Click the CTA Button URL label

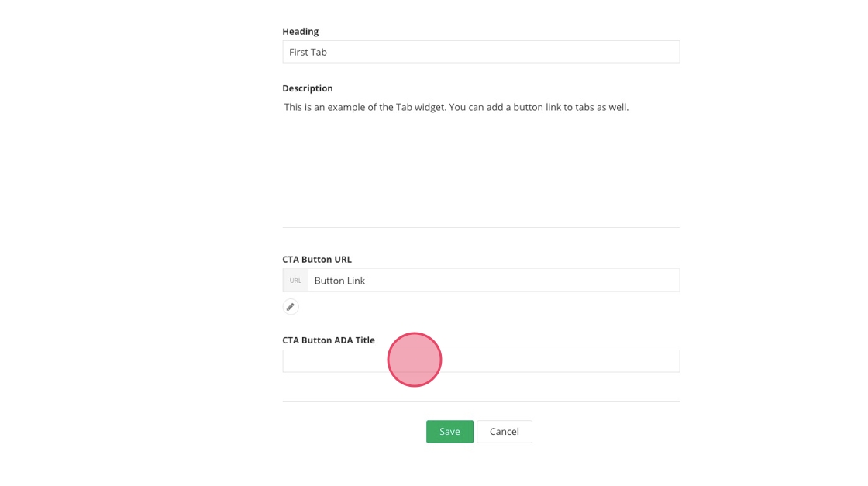(x=317, y=260)
